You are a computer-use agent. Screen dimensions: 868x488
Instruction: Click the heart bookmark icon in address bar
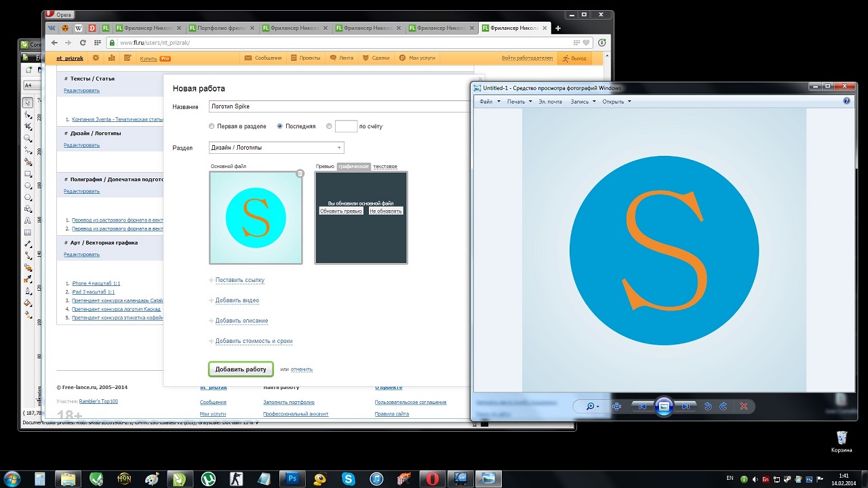[x=585, y=42]
